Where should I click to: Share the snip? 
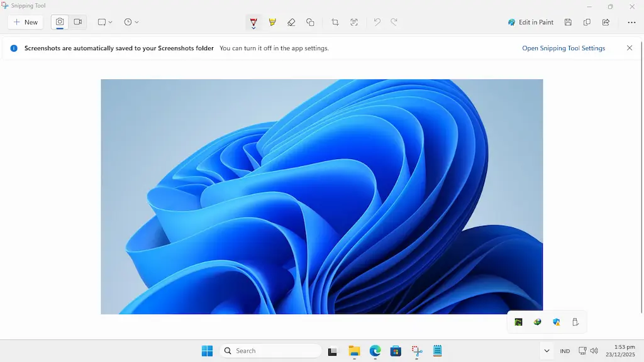(x=606, y=22)
